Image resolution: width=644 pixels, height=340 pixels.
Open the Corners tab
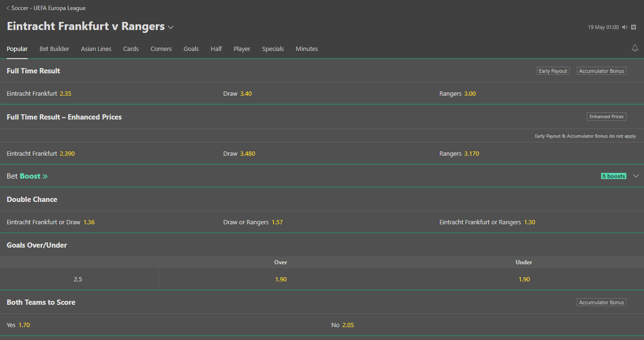tap(161, 49)
